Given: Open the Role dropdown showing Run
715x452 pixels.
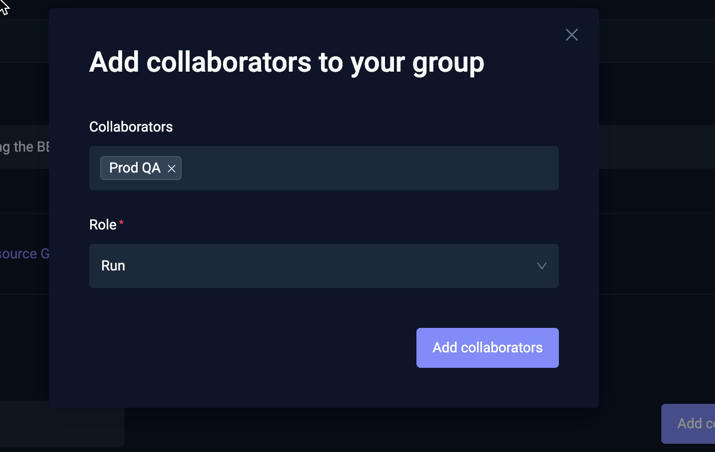Looking at the screenshot, I should pyautogui.click(x=323, y=266).
